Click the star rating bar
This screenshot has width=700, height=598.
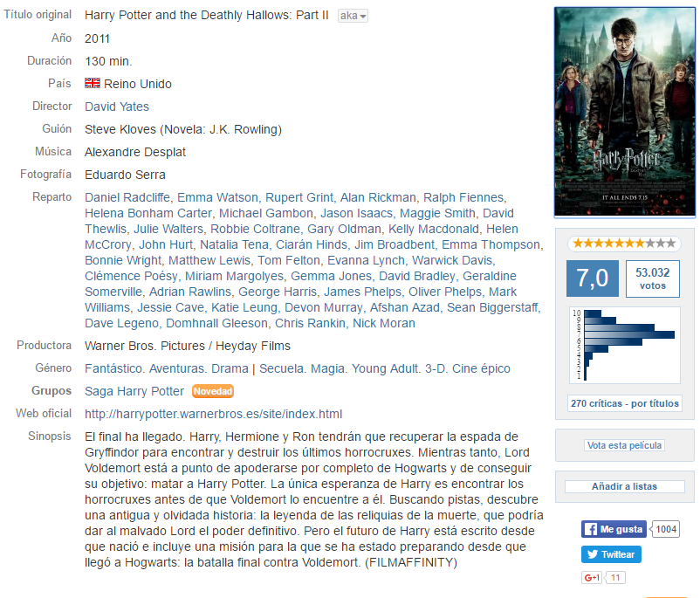pos(624,244)
